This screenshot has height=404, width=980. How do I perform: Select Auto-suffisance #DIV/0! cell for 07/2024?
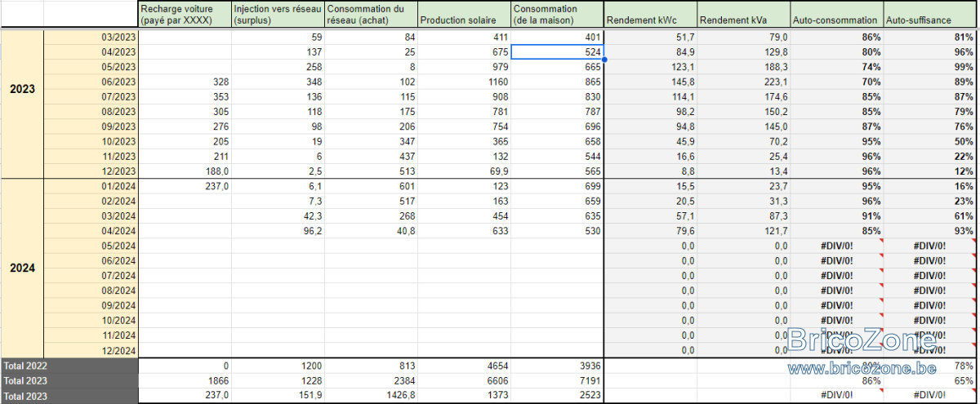930,275
